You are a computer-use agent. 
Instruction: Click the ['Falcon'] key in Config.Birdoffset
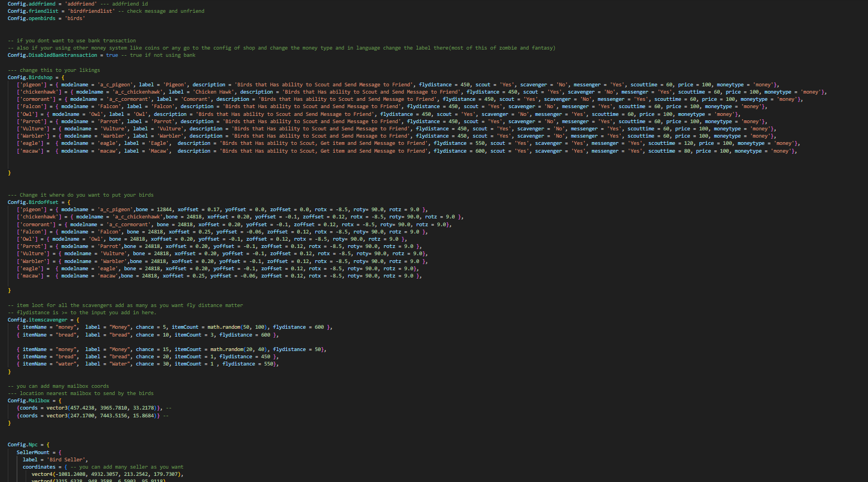[x=32, y=232]
